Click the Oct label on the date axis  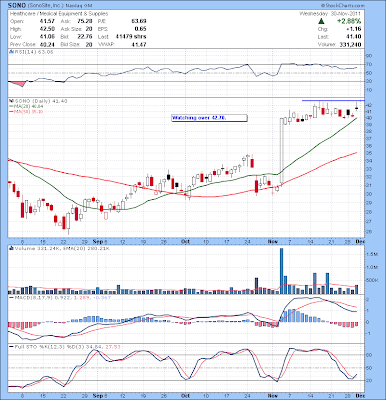pyautogui.click(x=185, y=241)
